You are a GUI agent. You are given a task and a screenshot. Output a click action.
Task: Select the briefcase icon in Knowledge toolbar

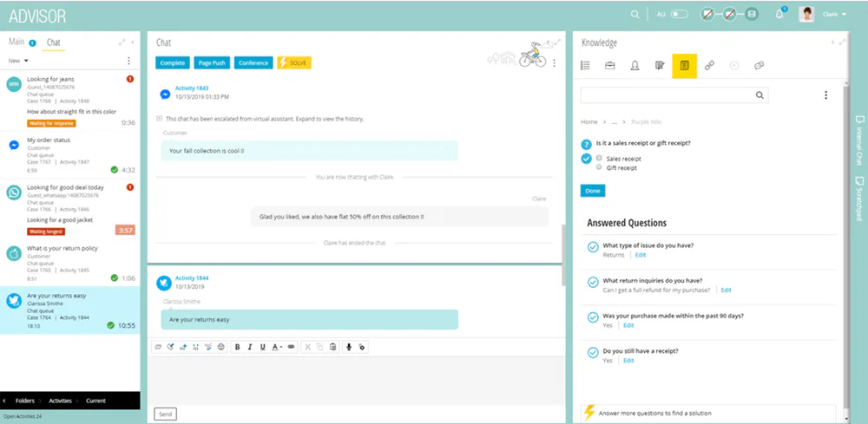coord(609,66)
